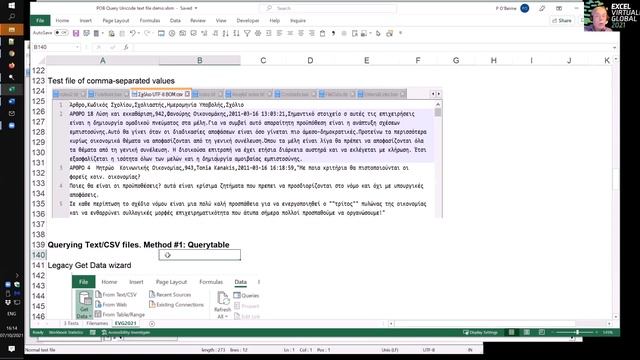Switch to the EVG2021 sheet tab
The image size is (640, 360).
[125, 323]
